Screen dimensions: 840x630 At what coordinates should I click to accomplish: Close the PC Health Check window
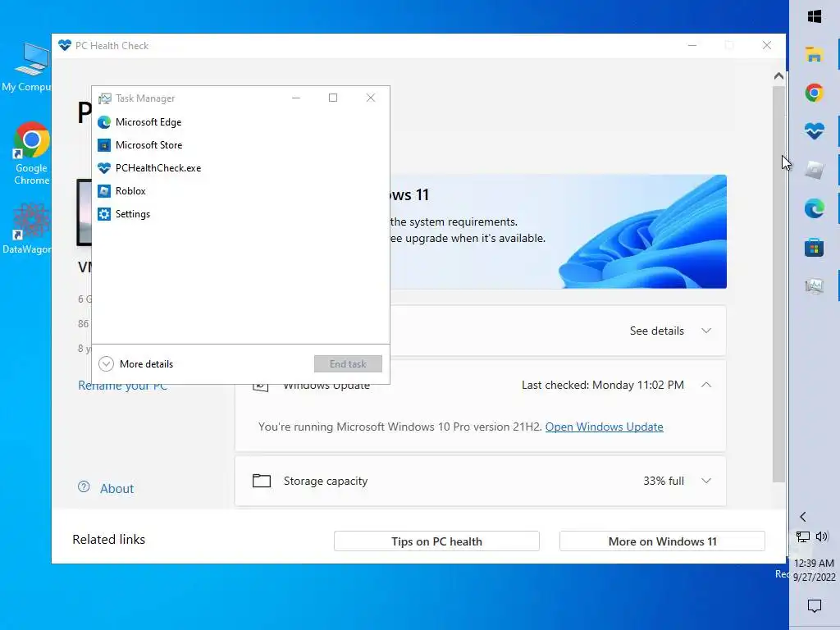click(767, 46)
